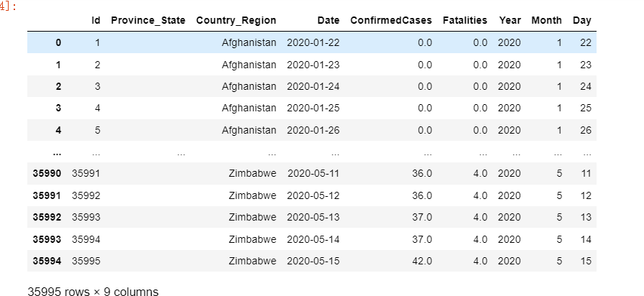Click the ConfirmedCases column header
Viewport: 644px width, 296px height.
click(391, 21)
